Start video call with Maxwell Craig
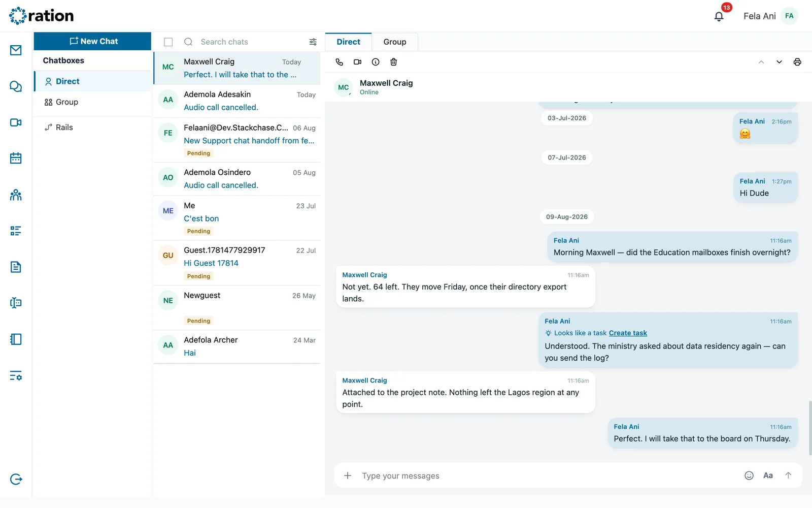 tap(358, 62)
